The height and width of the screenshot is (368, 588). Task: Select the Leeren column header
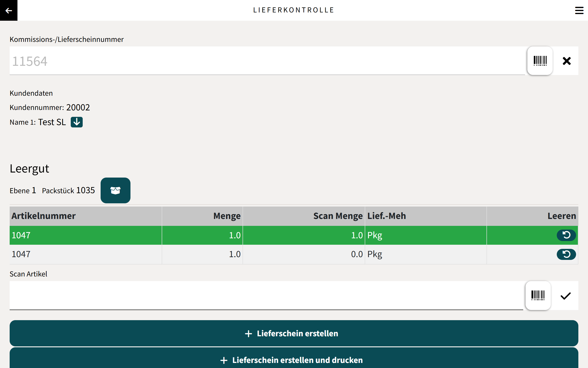(532, 216)
